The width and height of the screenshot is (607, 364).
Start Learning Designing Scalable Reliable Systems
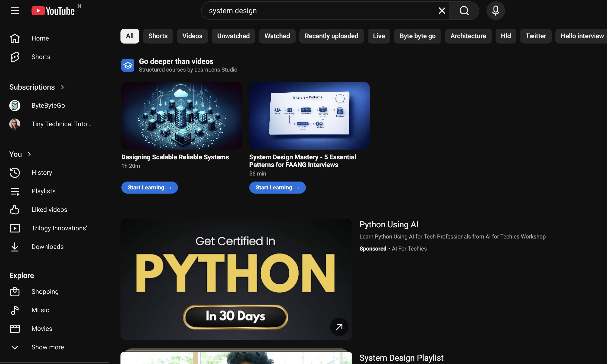pyautogui.click(x=149, y=188)
